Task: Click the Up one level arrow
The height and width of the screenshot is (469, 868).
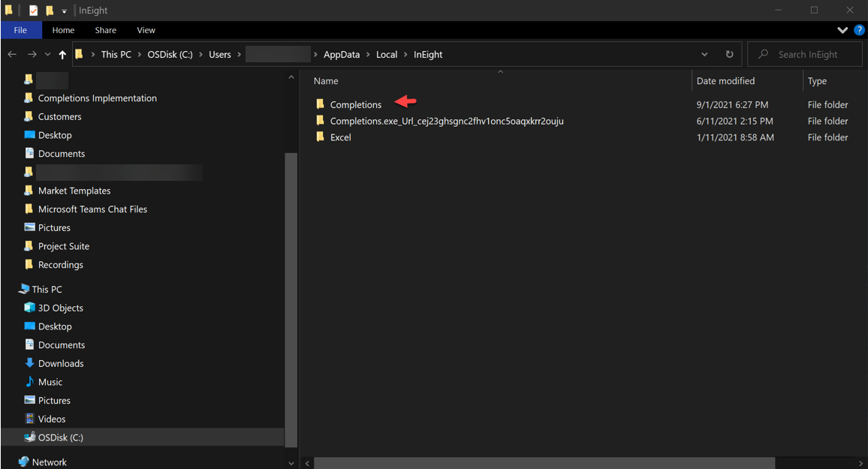Action: pos(62,55)
